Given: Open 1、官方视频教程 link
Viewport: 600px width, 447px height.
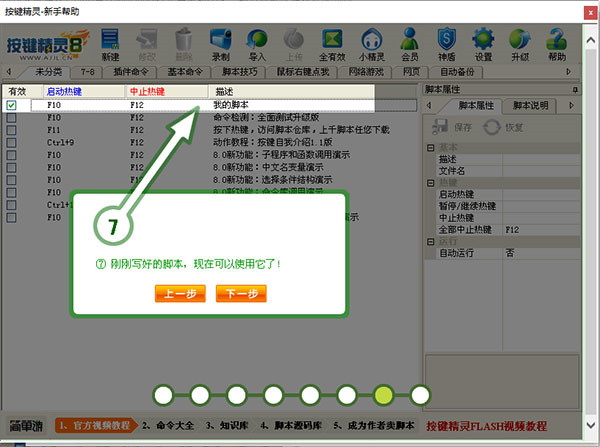Looking at the screenshot, I should click(x=96, y=426).
